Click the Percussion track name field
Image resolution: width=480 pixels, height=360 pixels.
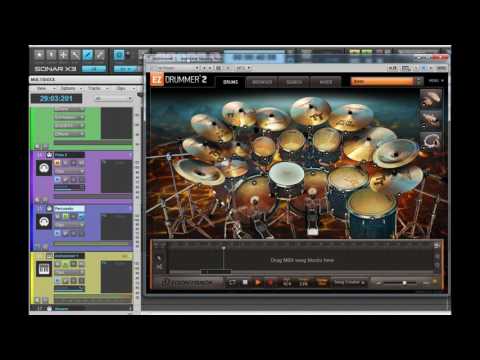click(x=69, y=209)
